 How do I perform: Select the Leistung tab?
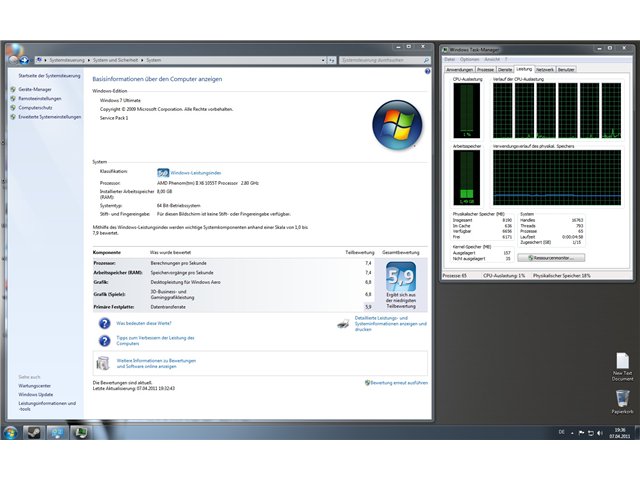point(524,69)
